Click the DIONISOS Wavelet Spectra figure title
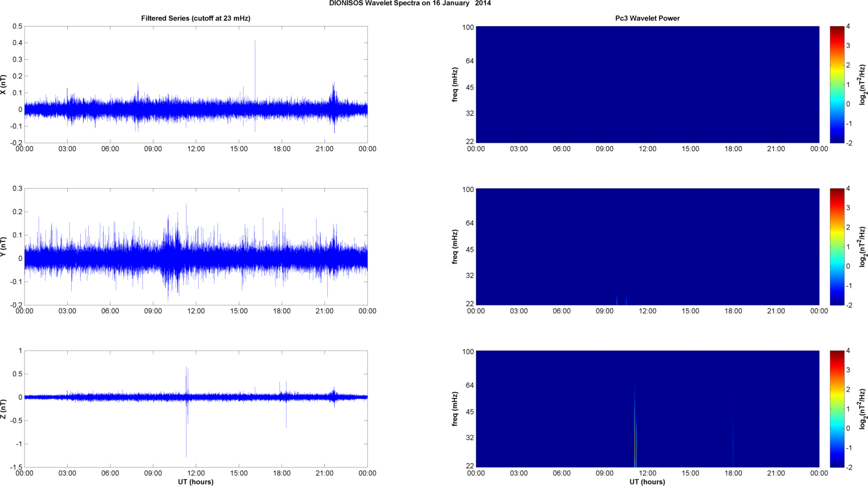Image resolution: width=868 pixels, height=486 pixels. point(410,3)
